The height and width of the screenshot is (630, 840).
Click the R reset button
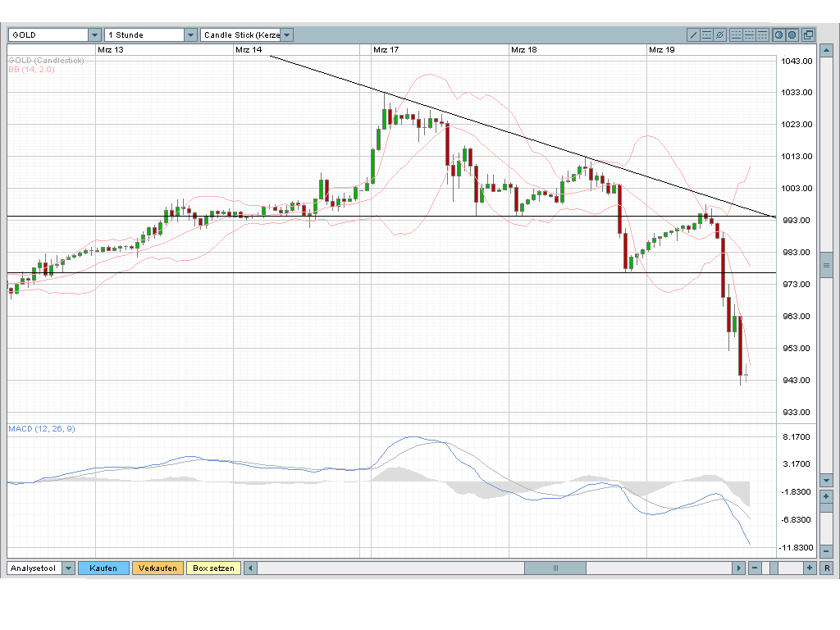pyautogui.click(x=827, y=568)
